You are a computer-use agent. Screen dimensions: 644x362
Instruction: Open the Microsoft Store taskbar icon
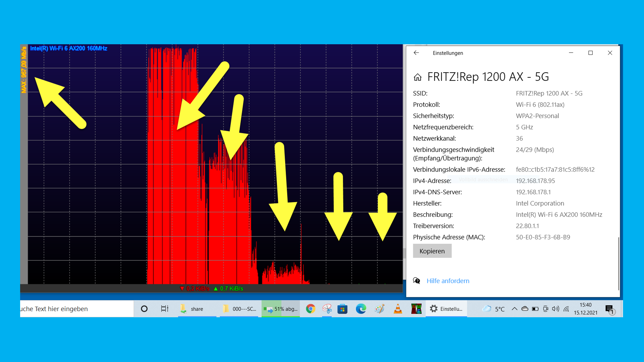click(x=342, y=309)
